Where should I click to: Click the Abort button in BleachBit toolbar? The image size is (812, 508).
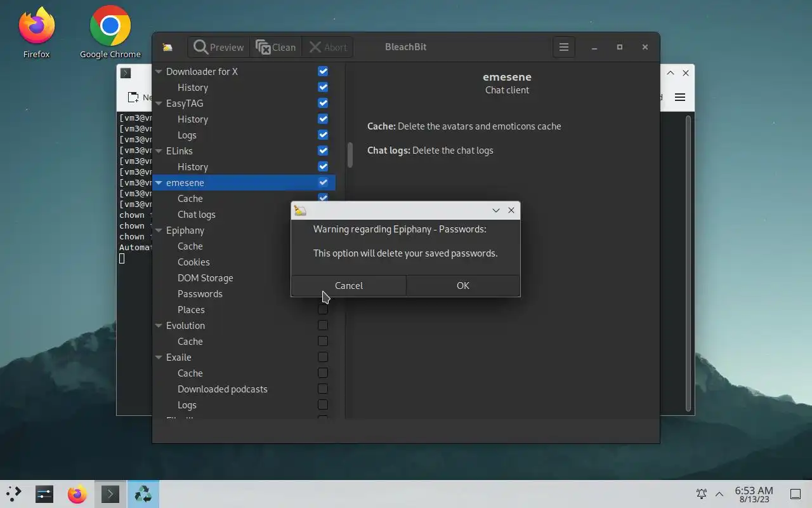(x=327, y=47)
